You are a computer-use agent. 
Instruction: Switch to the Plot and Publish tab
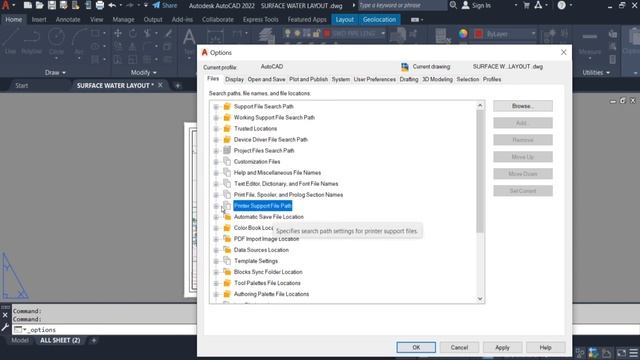click(x=308, y=79)
